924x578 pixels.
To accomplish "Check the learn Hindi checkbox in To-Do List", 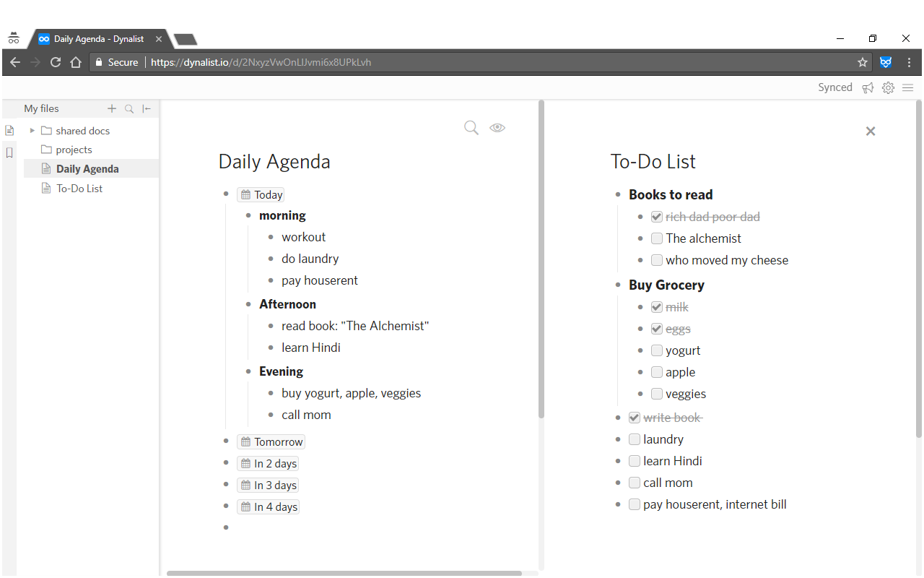I will pos(634,461).
